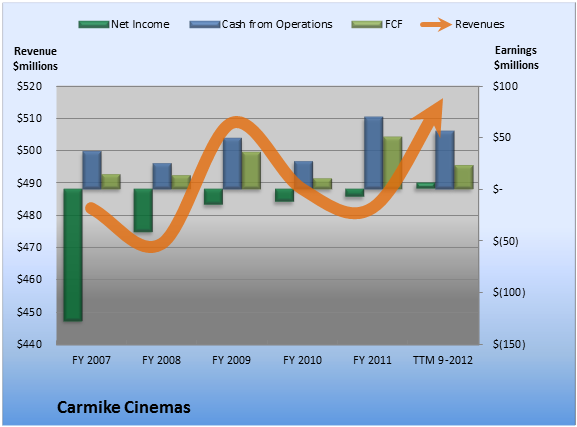Select the TTM 9-2012 Cash from Operations bar
Screen dimensions: 577x427
click(445, 160)
